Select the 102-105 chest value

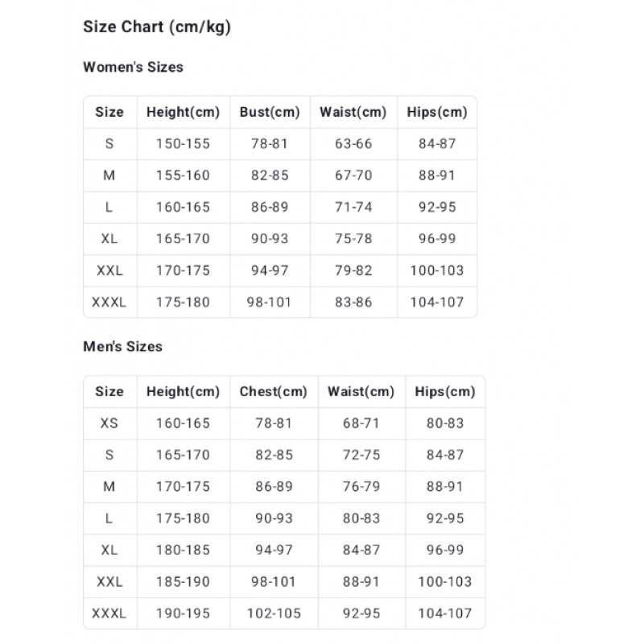click(274, 613)
